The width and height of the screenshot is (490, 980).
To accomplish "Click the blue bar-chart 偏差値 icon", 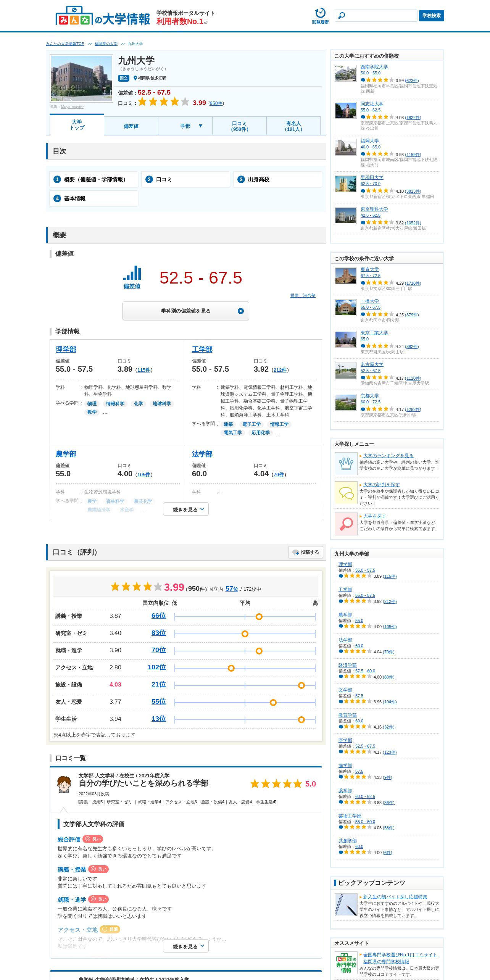I will click(132, 273).
